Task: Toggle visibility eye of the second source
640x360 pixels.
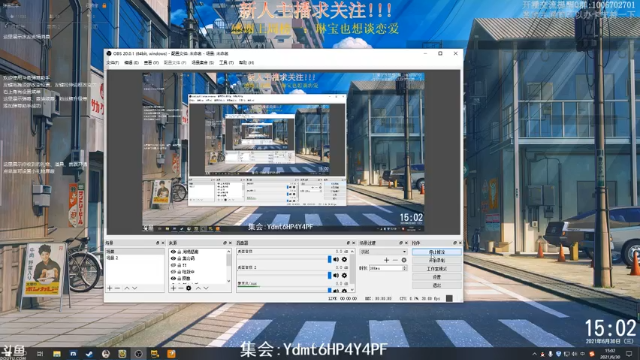Action: (173, 259)
